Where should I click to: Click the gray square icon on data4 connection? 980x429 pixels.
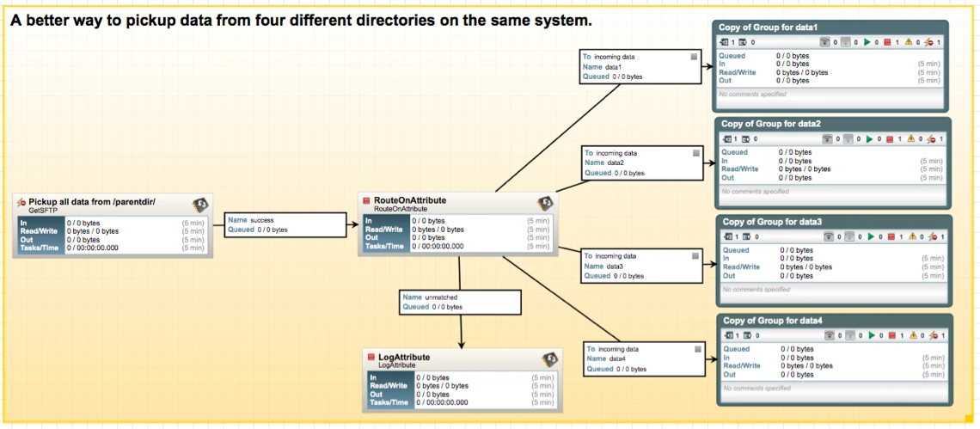point(697,349)
